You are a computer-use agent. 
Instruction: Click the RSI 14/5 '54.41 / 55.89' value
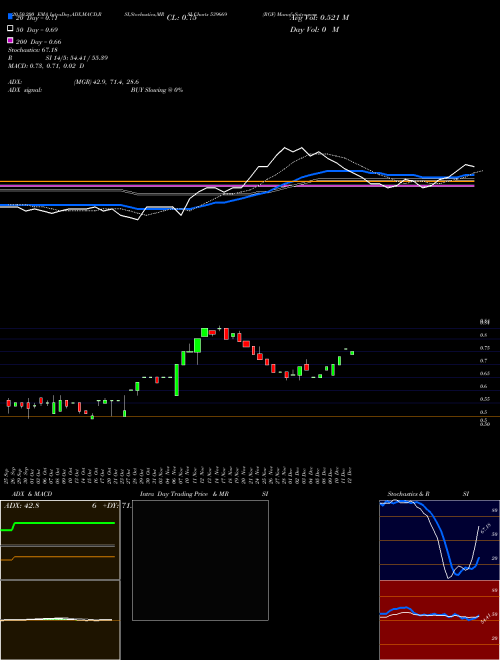(x=88, y=58)
